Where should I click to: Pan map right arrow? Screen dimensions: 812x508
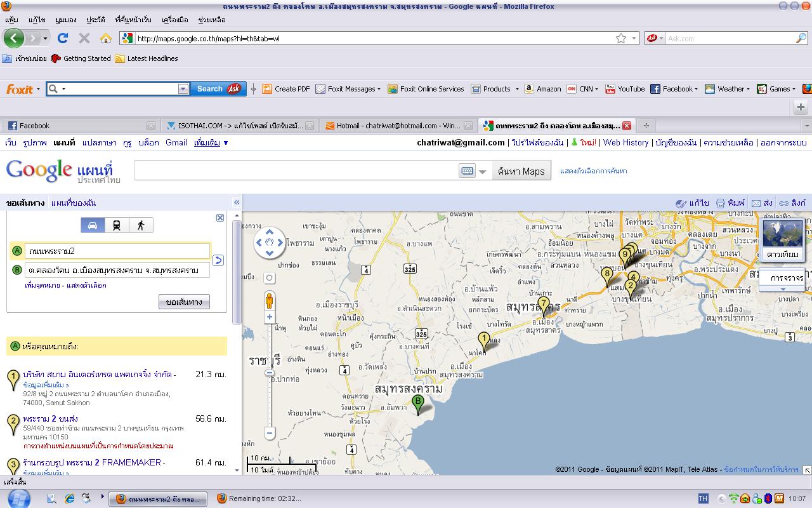[x=280, y=243]
